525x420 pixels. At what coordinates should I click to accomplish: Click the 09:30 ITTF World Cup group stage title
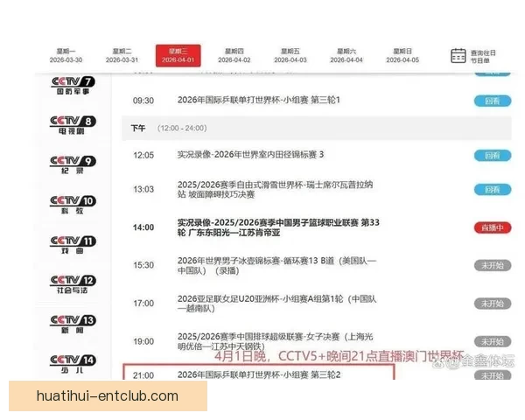(x=259, y=100)
